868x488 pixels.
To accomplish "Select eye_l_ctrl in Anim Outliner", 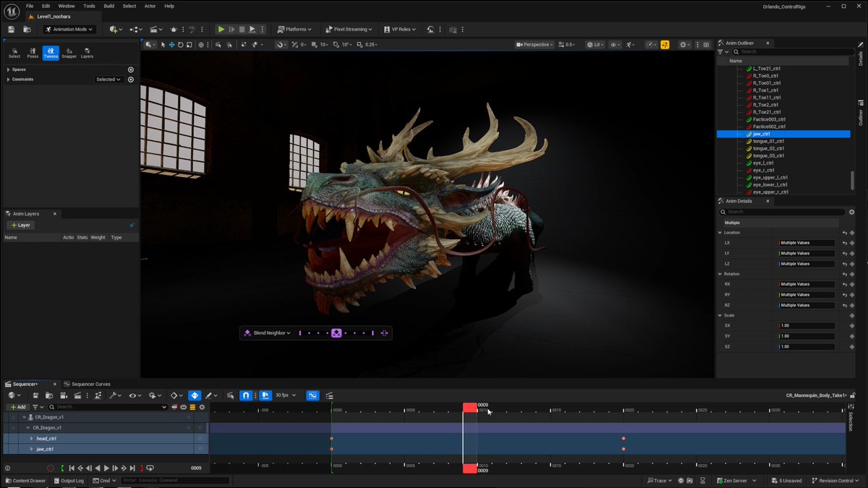I will click(x=763, y=163).
